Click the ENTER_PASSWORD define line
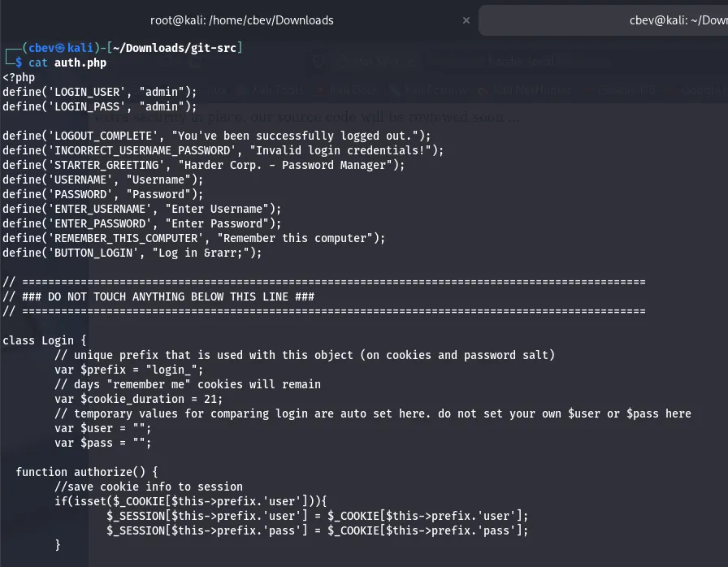Viewport: 728px width, 567px height. 142,223
